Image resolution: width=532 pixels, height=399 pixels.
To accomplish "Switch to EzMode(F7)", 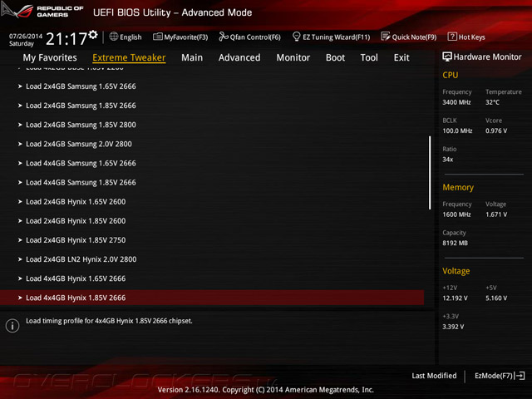I will pos(494,376).
